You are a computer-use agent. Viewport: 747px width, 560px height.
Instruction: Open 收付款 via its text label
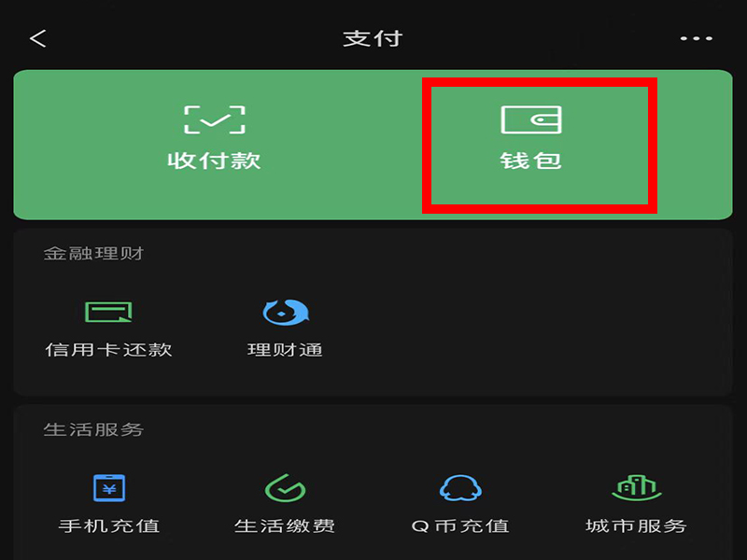click(x=215, y=161)
